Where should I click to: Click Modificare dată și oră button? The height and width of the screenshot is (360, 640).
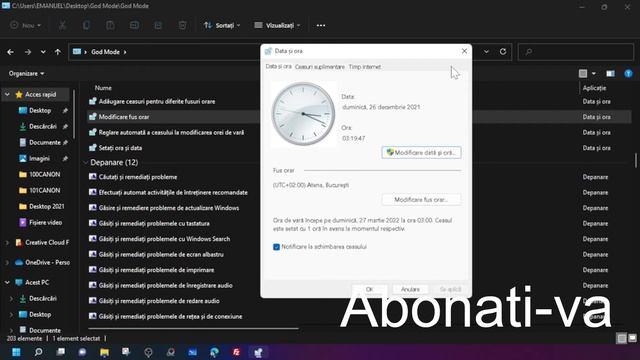pos(421,153)
